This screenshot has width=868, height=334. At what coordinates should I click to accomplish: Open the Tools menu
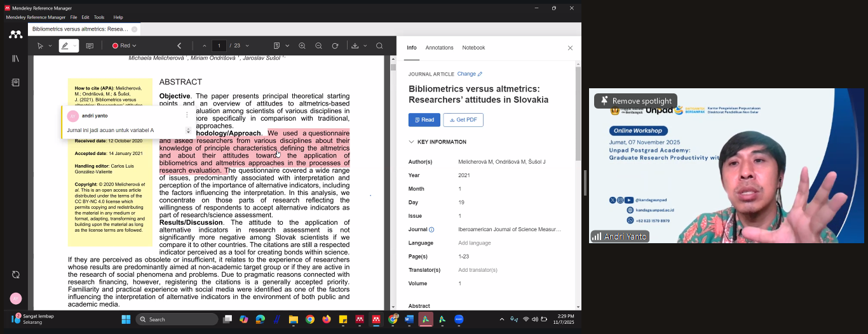point(99,17)
